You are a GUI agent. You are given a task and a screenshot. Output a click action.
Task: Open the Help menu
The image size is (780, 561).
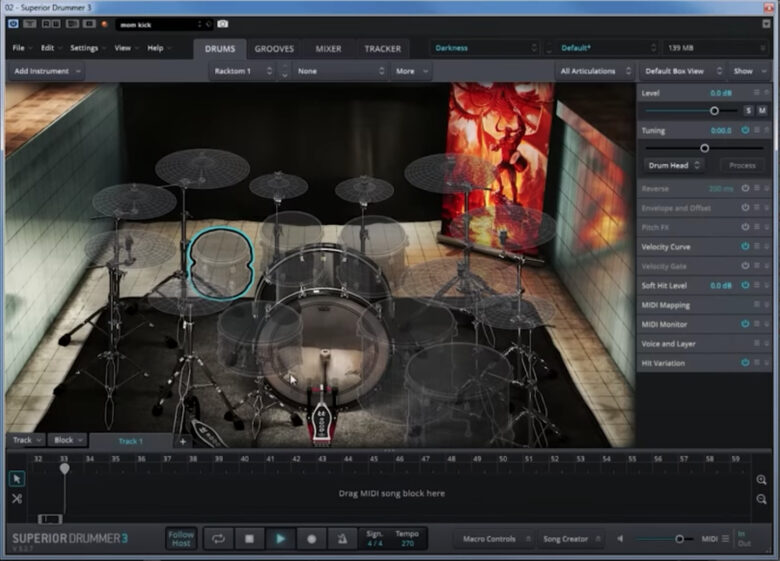coord(159,48)
